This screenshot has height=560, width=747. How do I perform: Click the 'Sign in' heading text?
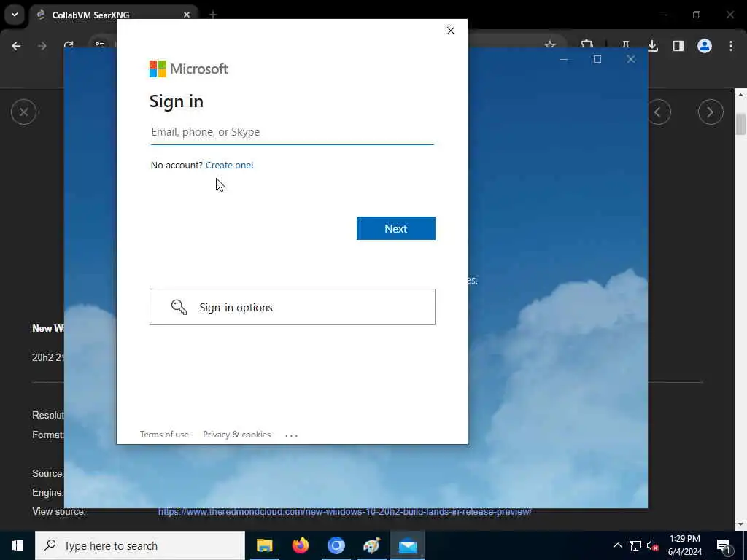tap(177, 101)
